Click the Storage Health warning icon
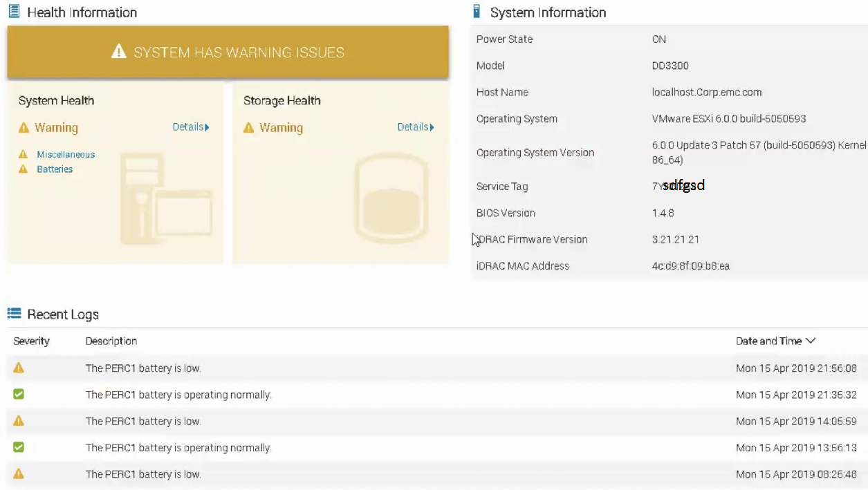The width and height of the screenshot is (868, 490). point(249,128)
